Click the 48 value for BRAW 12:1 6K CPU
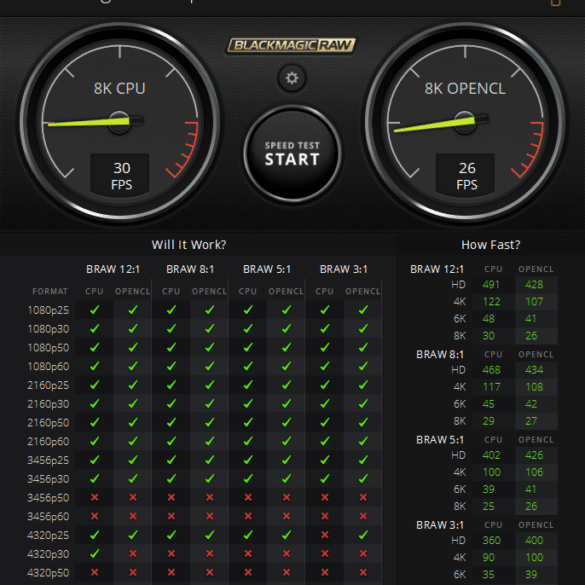The image size is (585, 585). tap(488, 319)
